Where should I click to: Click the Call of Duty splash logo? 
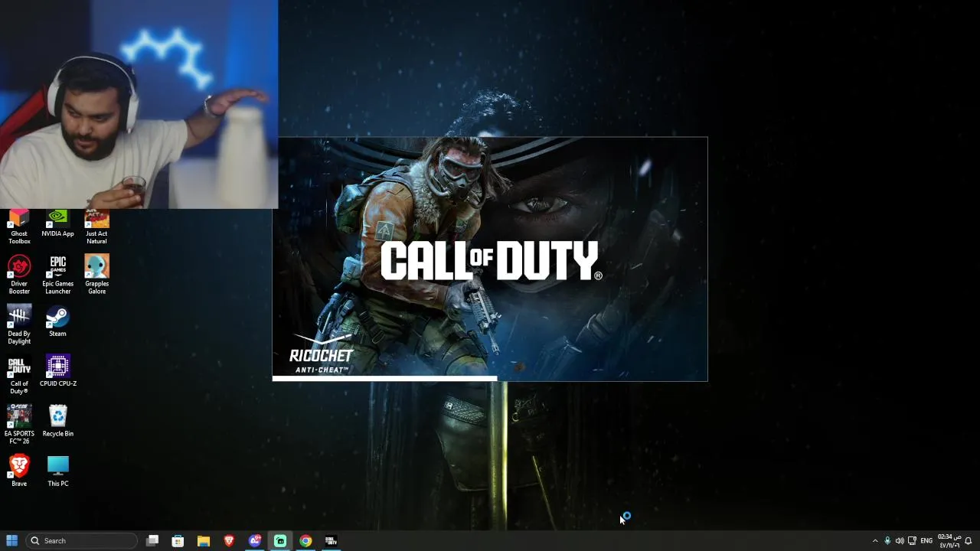click(491, 261)
